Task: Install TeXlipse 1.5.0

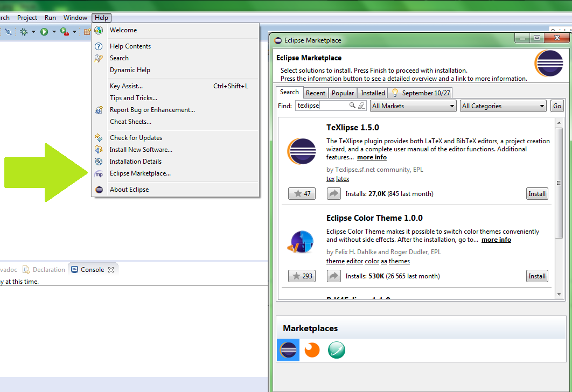Action: point(537,194)
